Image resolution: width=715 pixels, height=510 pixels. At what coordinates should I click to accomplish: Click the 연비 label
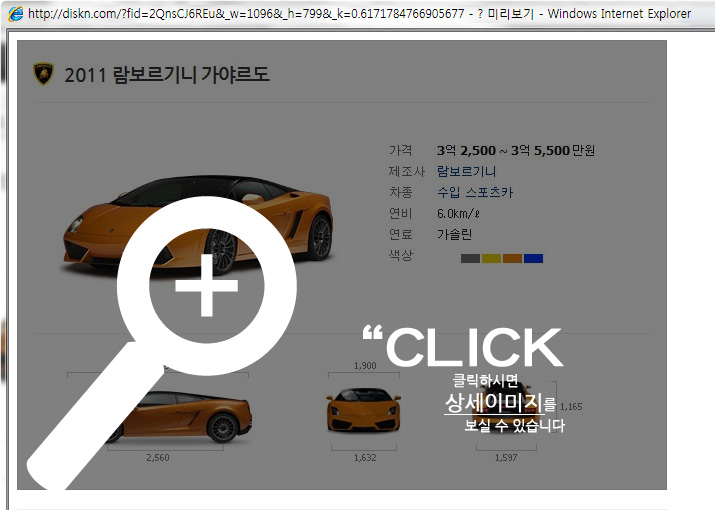(400, 213)
